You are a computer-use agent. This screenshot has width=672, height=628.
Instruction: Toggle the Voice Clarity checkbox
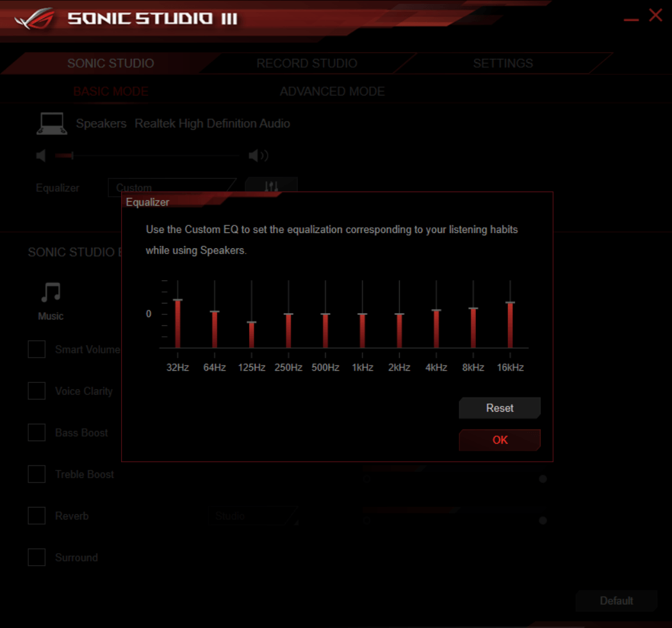(37, 391)
